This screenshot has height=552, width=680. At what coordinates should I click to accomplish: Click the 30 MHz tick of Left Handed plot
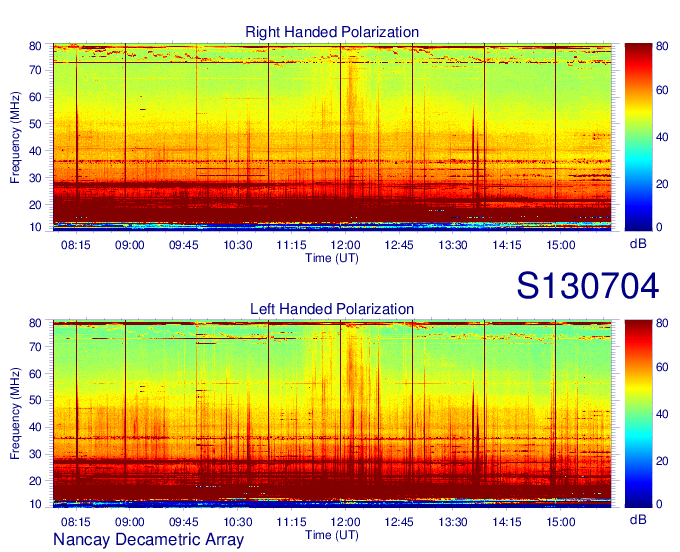[35, 454]
